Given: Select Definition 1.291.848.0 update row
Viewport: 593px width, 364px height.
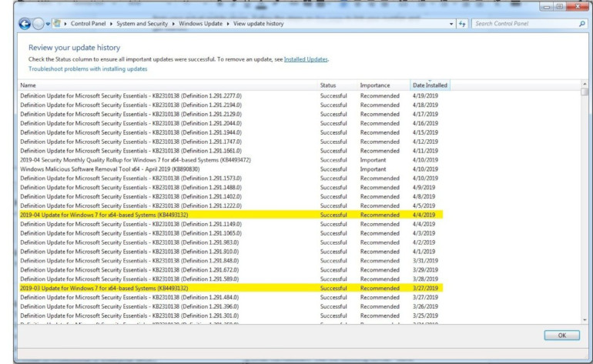Looking at the screenshot, I should click(231, 261).
